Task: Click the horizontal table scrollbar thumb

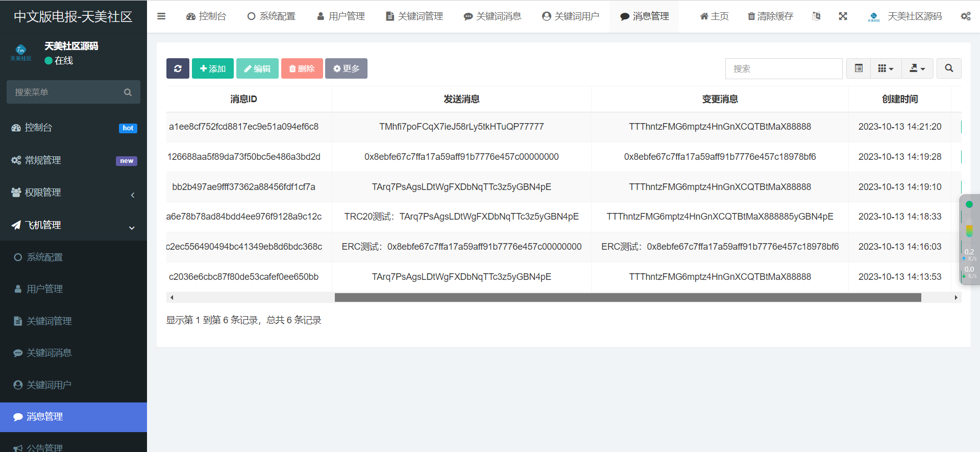Action: coord(628,297)
